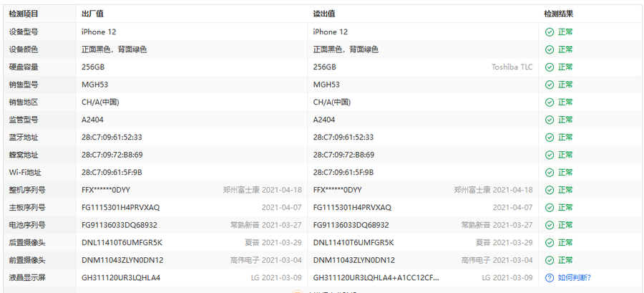Click the green check icon for 后置摄像头
The image size is (644, 293).
(x=550, y=242)
